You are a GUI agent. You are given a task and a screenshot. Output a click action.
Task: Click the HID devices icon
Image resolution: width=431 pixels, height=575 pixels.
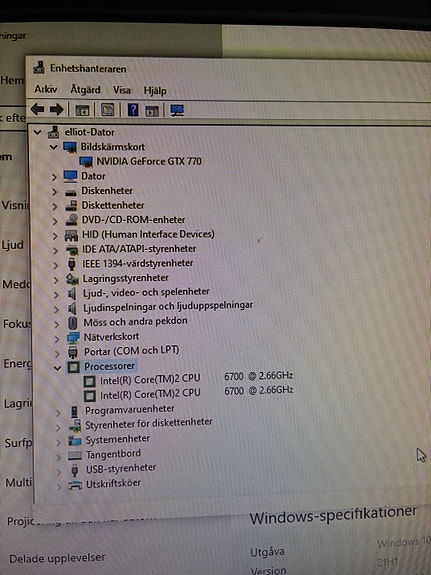pyautogui.click(x=72, y=235)
